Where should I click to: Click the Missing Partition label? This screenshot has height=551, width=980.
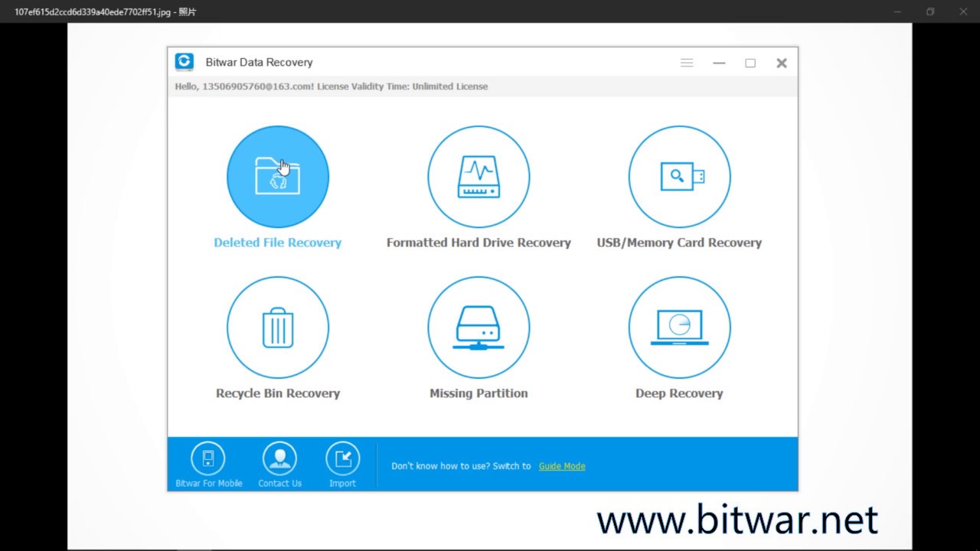(479, 393)
